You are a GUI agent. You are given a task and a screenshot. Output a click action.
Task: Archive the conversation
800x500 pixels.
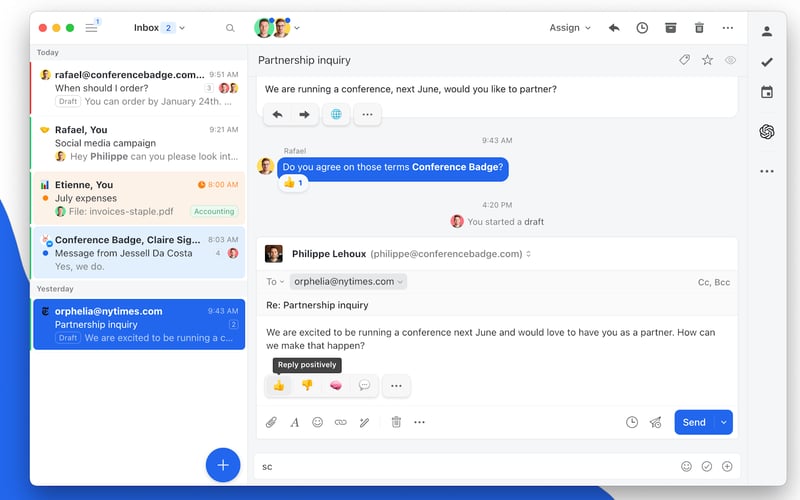coord(671,28)
